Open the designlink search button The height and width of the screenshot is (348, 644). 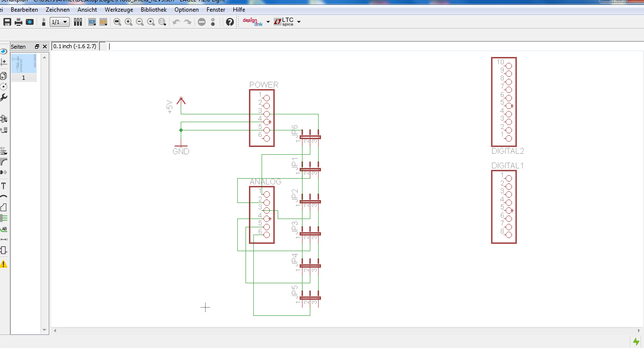coord(252,22)
